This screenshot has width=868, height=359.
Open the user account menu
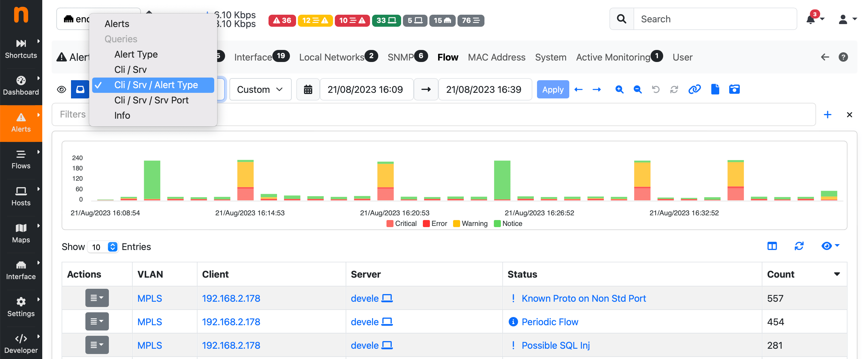pos(847,19)
